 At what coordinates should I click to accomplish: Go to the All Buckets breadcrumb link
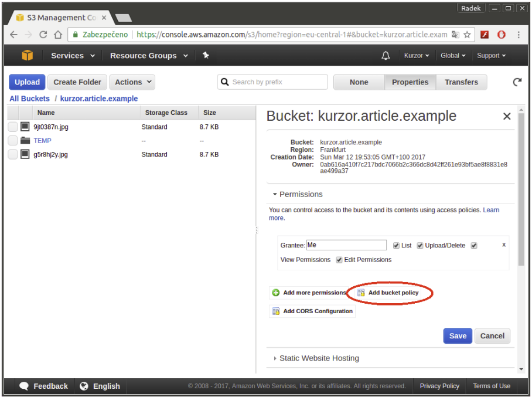[29, 99]
